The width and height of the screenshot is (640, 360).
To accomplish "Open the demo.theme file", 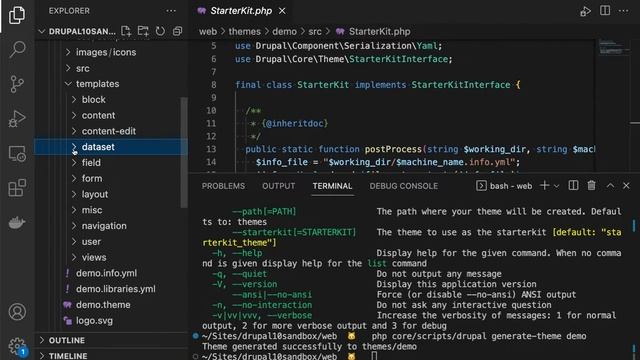I will click(x=103, y=305).
